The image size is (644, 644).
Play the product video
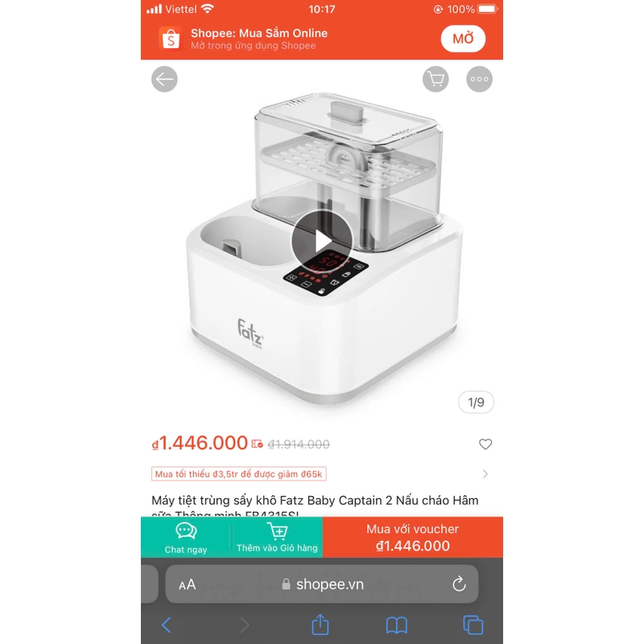click(322, 241)
